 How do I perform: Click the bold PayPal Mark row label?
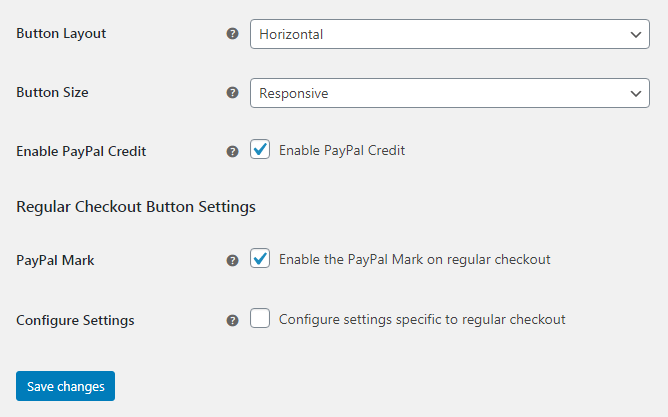pos(55,260)
